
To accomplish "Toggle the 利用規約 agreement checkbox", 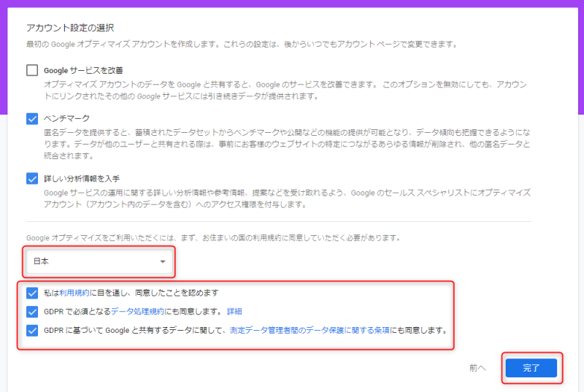I will click(x=32, y=293).
